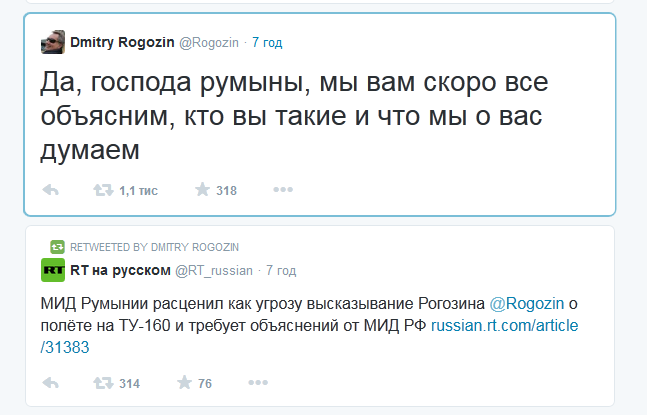Open the 7 год timestamp on Rogozin's tweet
Screen dimensions: 647x415
(x=267, y=42)
